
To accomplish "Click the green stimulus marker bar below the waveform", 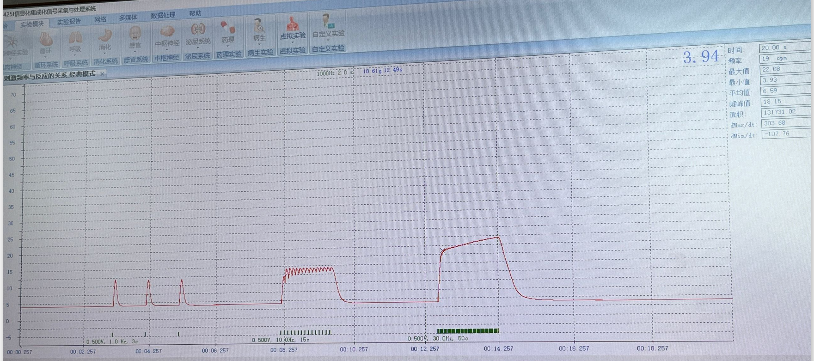I will [x=468, y=330].
